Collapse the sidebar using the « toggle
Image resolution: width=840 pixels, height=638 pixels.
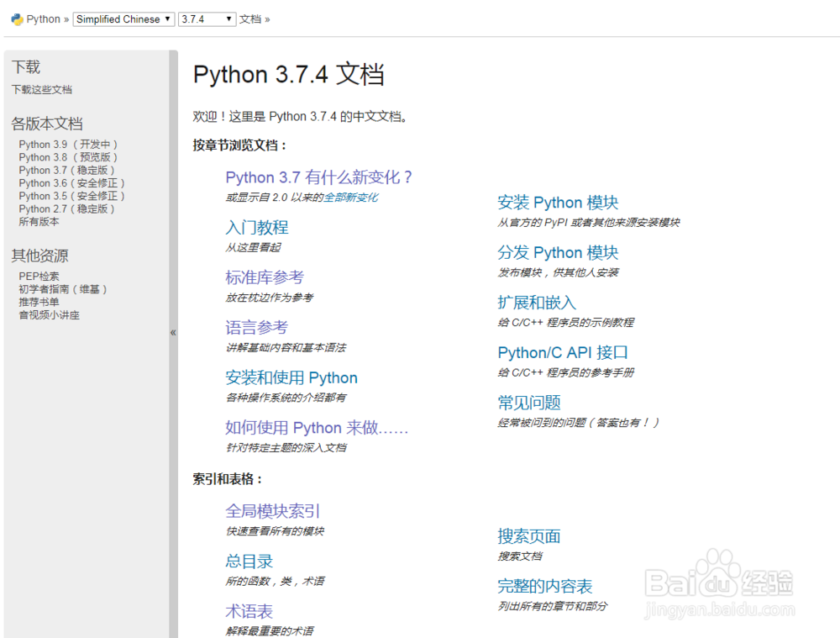173,332
